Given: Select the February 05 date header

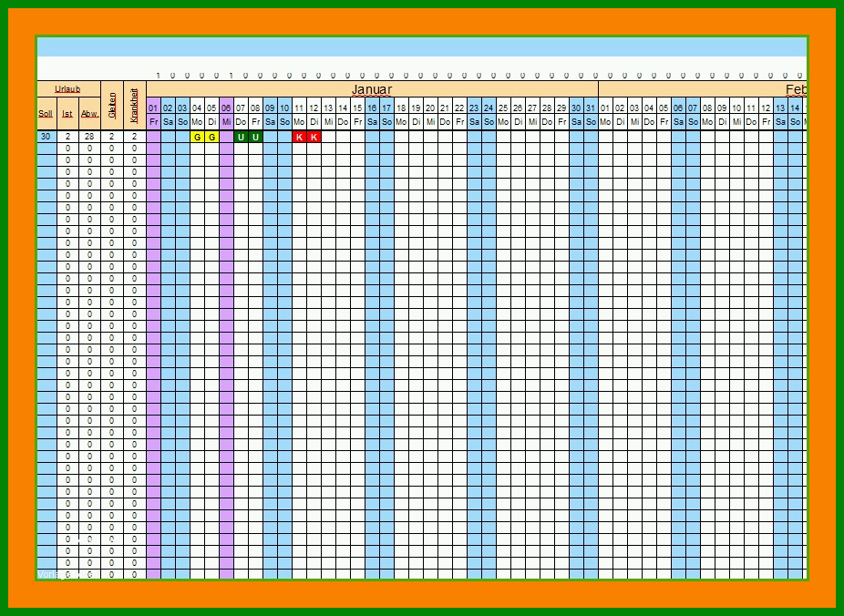Looking at the screenshot, I should [x=664, y=108].
